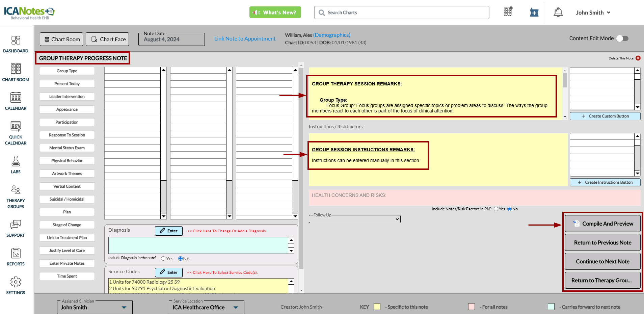Select the Suicidal / Homicidal item

pos(67,199)
